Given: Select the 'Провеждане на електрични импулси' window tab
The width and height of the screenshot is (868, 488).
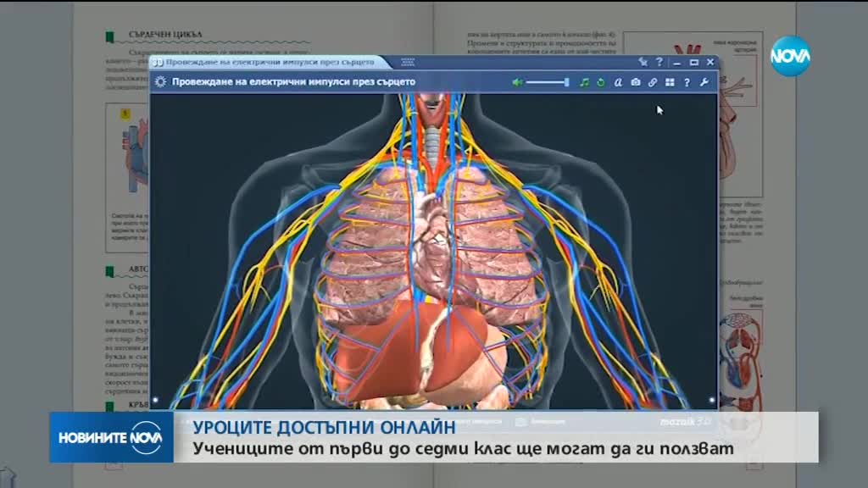Looking at the screenshot, I should click(x=270, y=62).
